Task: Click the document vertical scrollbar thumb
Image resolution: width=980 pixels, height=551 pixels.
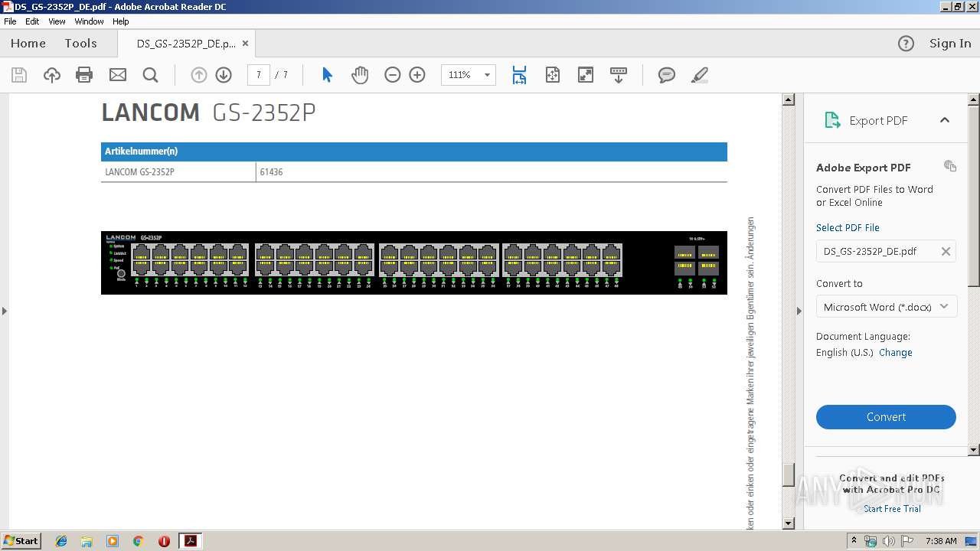Action: click(789, 474)
